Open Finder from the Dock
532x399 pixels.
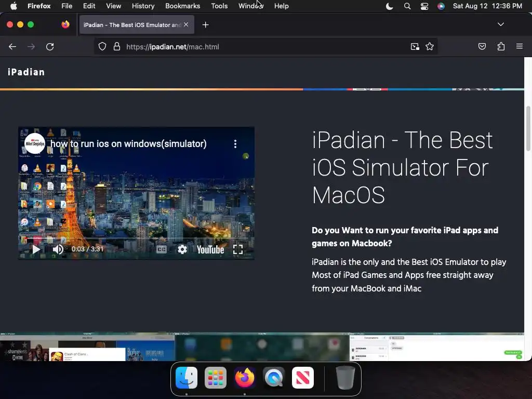[x=187, y=378]
